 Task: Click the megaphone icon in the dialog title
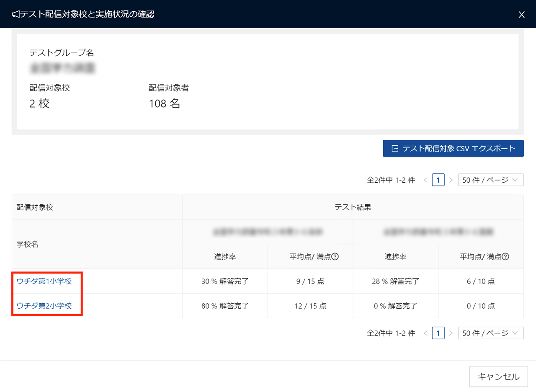15,15
